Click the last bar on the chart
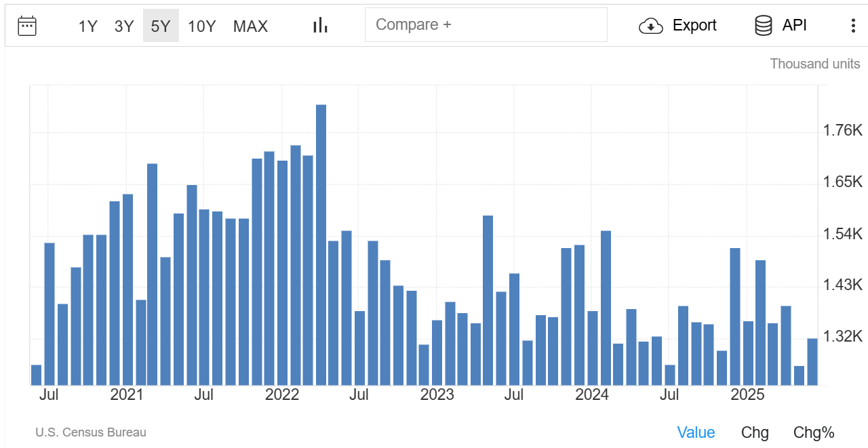 click(x=812, y=362)
